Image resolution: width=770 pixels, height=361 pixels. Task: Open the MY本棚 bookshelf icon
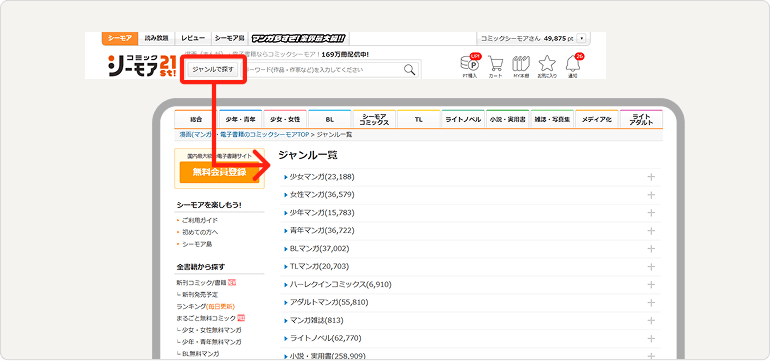[521, 66]
